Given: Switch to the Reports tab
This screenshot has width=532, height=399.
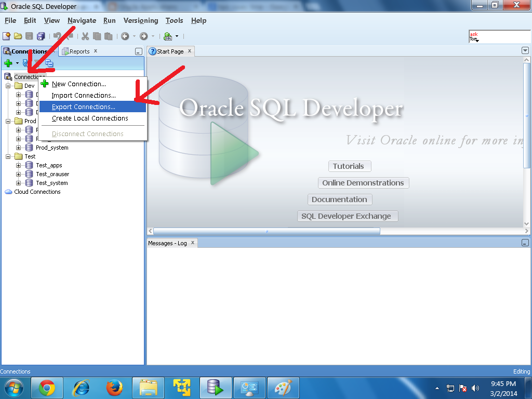Looking at the screenshot, I should click(x=79, y=51).
